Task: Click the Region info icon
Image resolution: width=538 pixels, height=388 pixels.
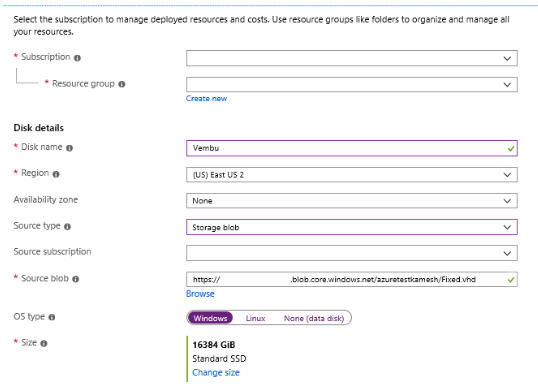Action: [x=56, y=174]
